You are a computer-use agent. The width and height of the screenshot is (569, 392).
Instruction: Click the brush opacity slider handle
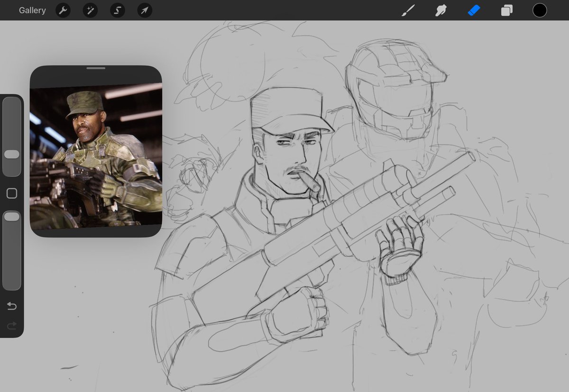tap(12, 216)
